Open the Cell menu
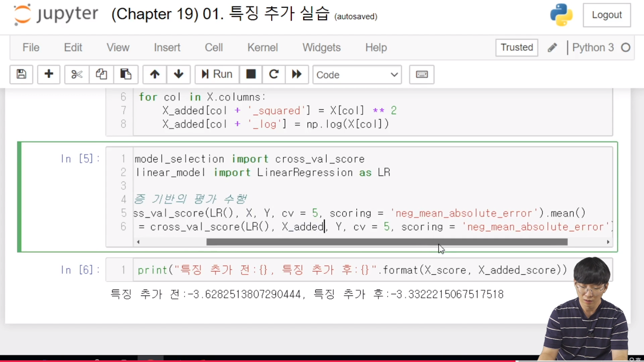 pyautogui.click(x=214, y=47)
